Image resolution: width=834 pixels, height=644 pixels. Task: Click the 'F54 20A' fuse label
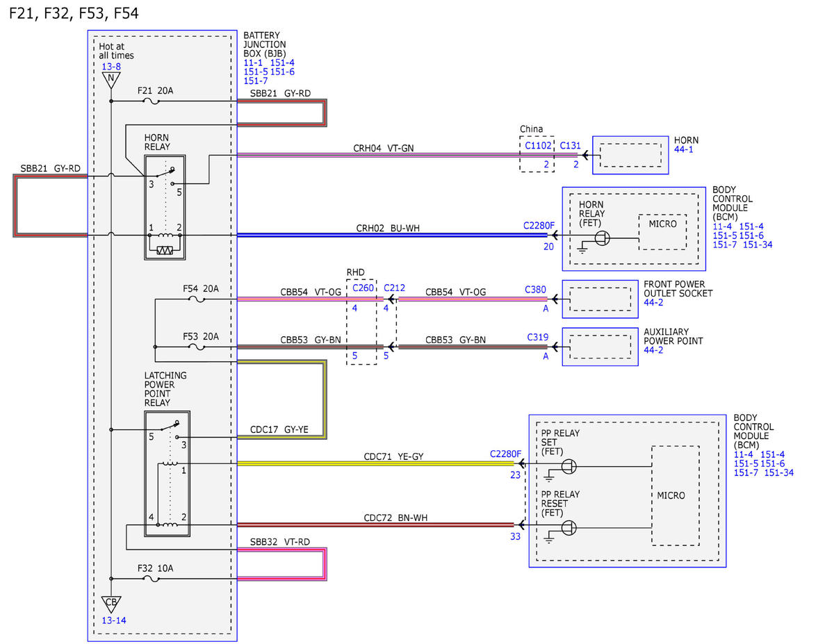pos(201,288)
